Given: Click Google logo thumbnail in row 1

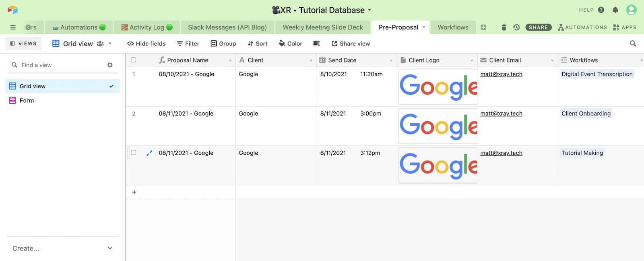Looking at the screenshot, I should point(438,87).
